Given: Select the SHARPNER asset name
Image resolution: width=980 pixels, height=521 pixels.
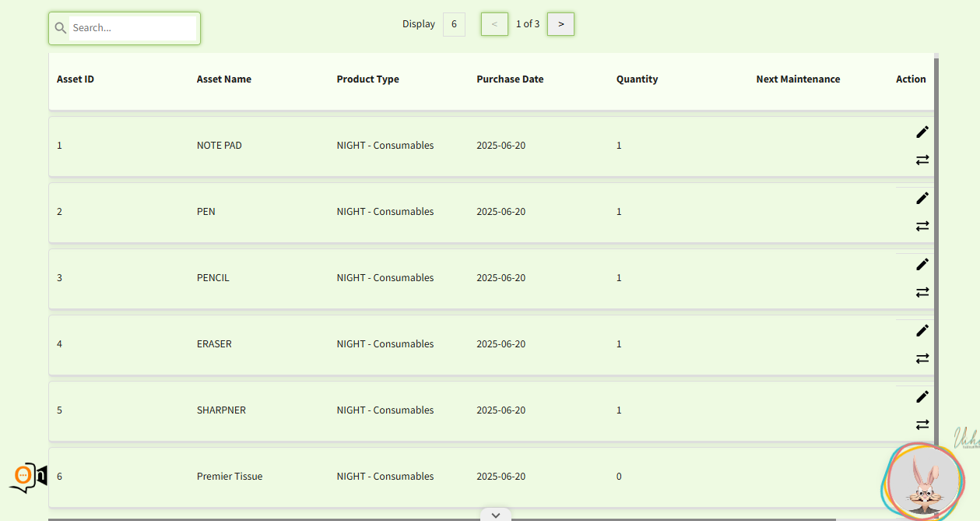Looking at the screenshot, I should [x=221, y=410].
